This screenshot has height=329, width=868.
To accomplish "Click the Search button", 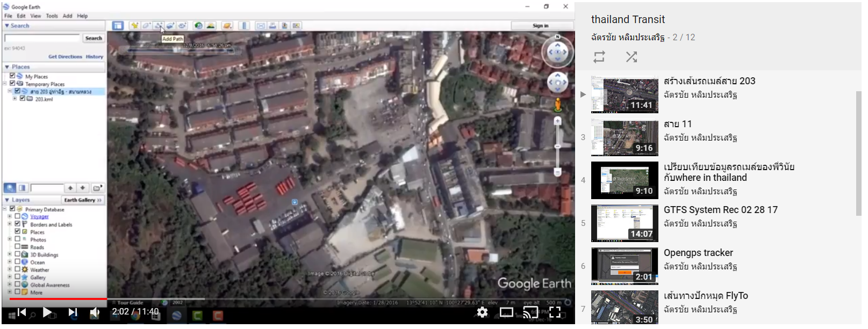I will coord(94,38).
